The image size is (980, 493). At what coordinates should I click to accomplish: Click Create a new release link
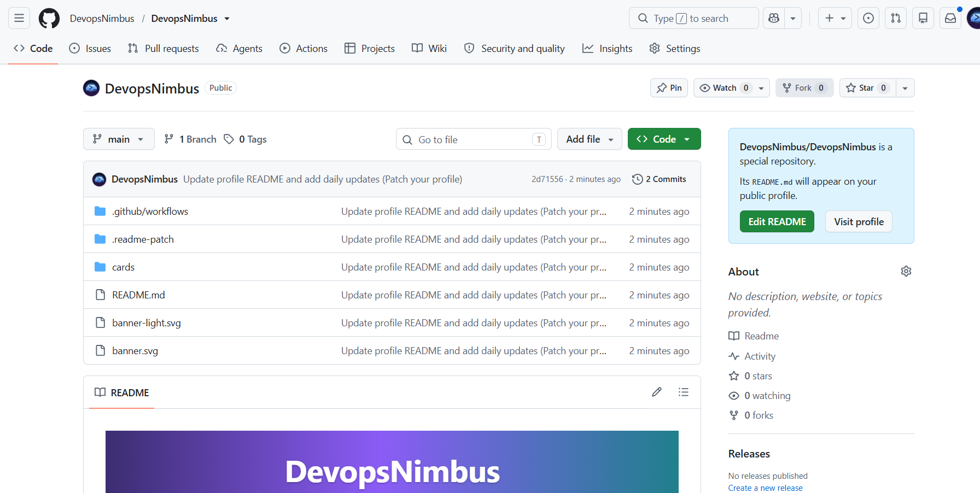click(x=766, y=488)
